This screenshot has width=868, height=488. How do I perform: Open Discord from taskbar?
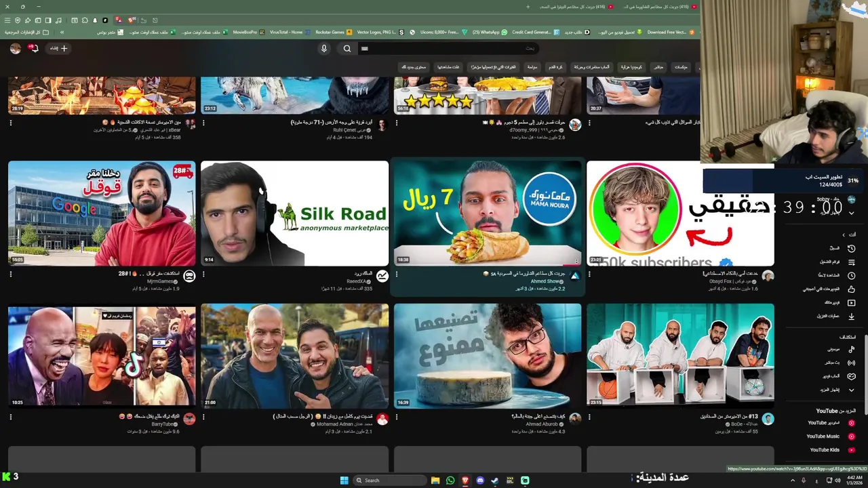(480, 481)
